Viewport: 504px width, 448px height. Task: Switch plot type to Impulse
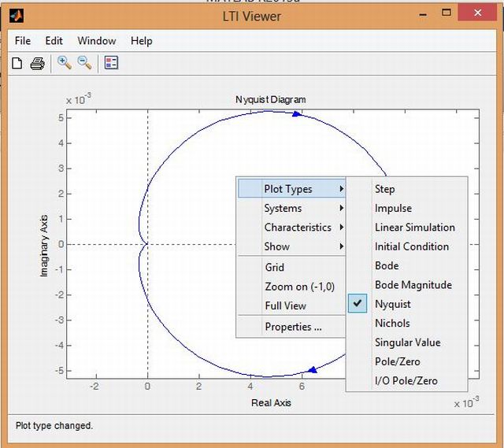pos(406,208)
